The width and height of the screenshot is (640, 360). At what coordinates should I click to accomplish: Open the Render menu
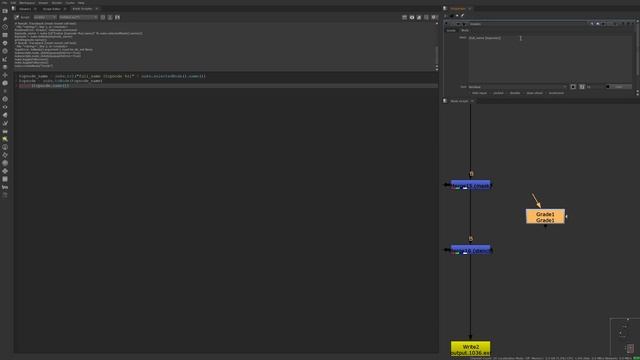coord(57,3)
